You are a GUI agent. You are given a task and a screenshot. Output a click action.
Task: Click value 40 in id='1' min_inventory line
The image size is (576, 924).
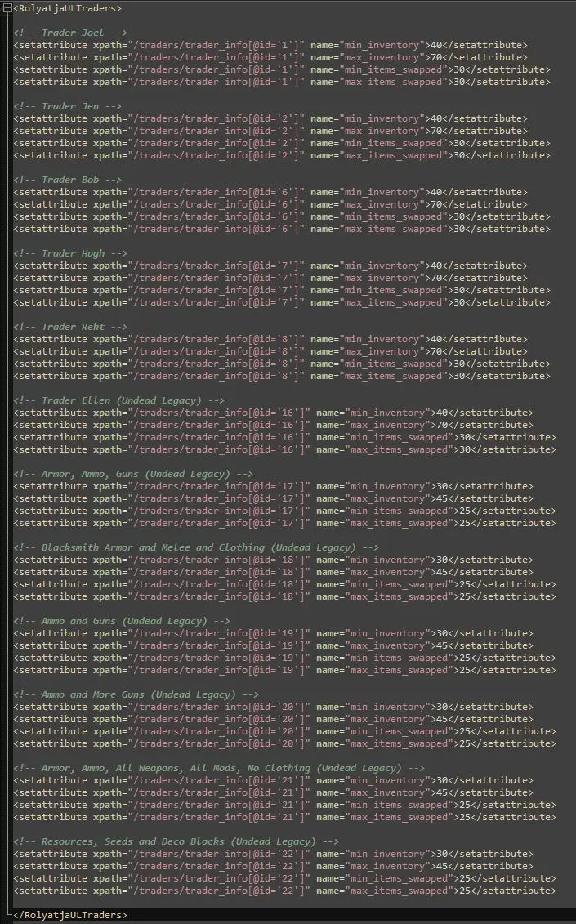[x=436, y=46]
